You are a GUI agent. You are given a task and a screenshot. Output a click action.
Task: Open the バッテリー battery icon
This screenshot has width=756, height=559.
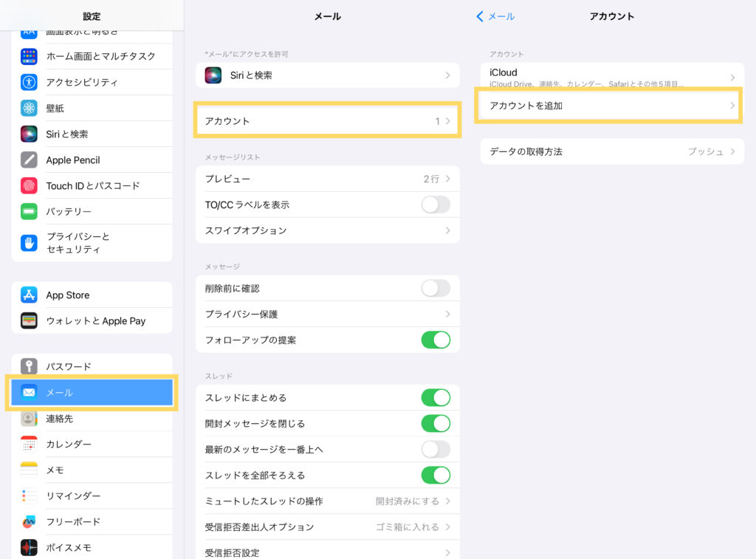coord(29,211)
